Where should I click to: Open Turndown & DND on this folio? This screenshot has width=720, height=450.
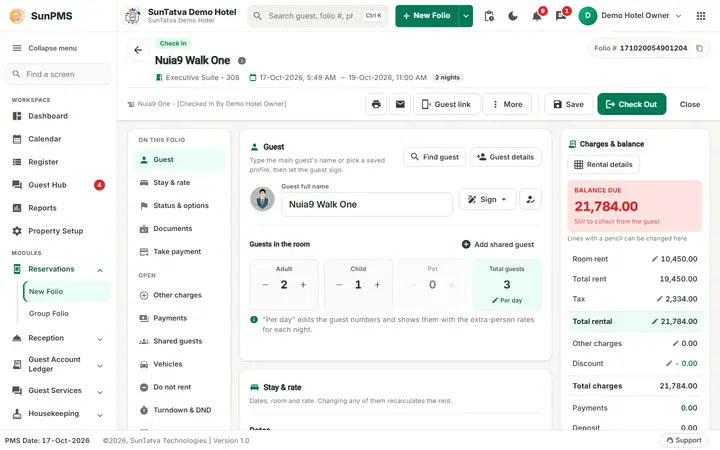coord(179,410)
